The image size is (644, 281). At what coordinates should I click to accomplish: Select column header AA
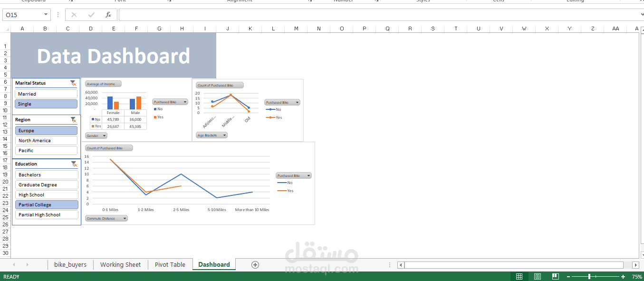(615, 29)
